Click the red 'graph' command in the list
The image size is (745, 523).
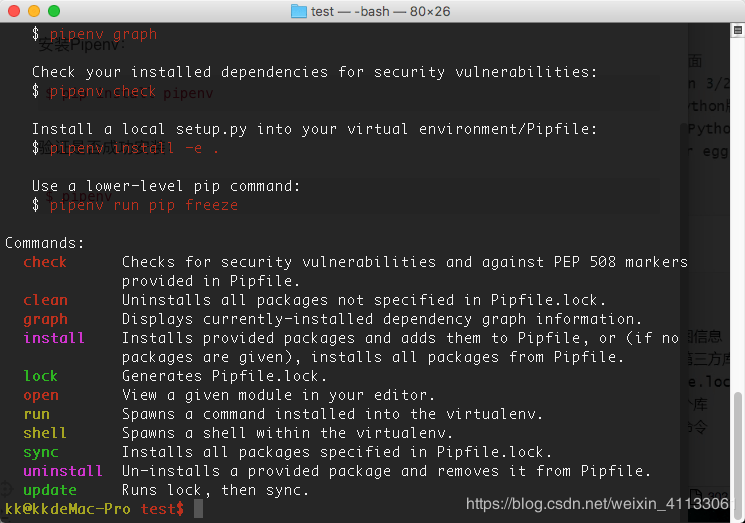coord(45,319)
